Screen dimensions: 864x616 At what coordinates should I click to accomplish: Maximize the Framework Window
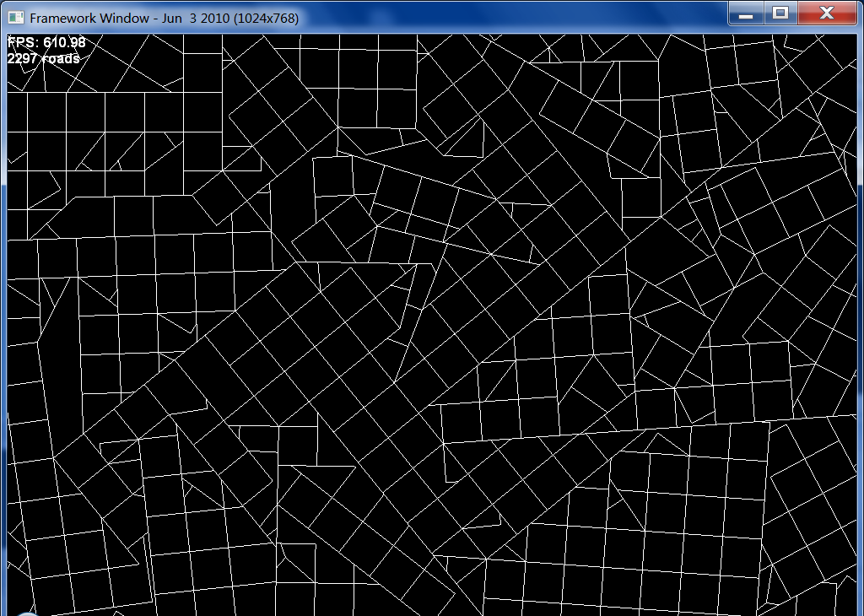(x=780, y=14)
